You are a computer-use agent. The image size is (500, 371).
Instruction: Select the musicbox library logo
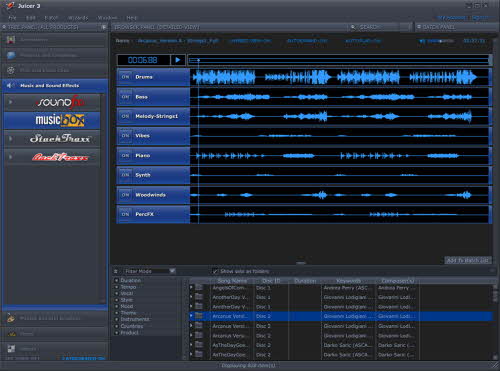pos(60,120)
